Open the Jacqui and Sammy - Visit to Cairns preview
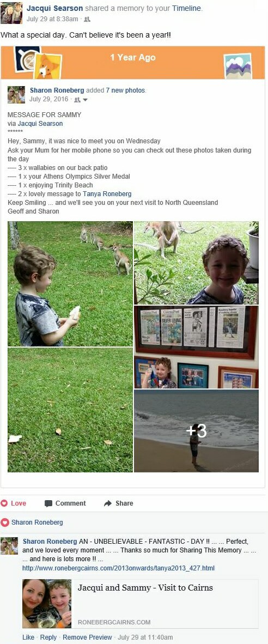The height and width of the screenshot is (644, 268). point(141,603)
